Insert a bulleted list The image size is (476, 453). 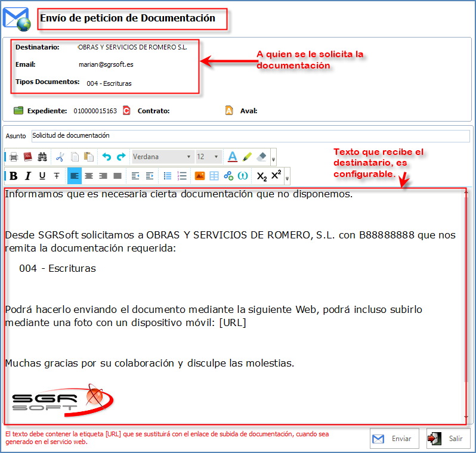point(168,176)
